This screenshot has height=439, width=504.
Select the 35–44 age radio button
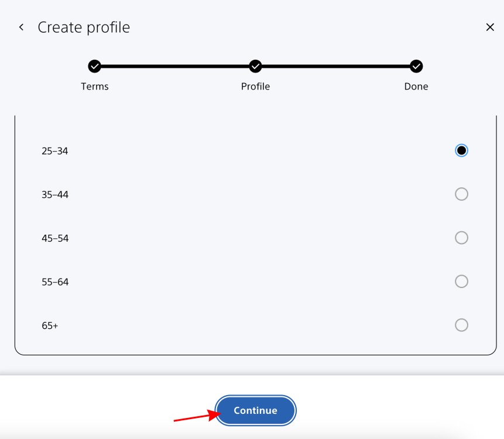click(x=461, y=194)
